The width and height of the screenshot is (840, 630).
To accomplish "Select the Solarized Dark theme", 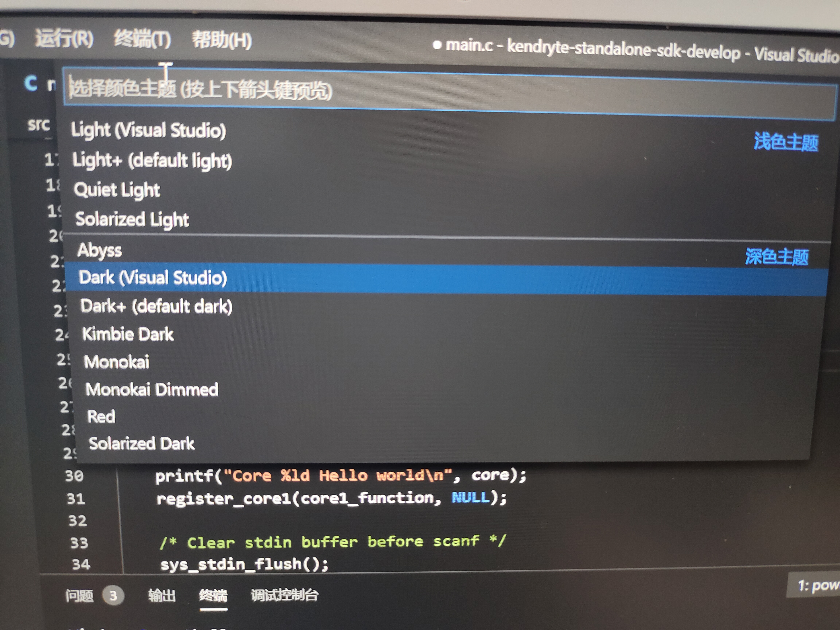I will (141, 444).
